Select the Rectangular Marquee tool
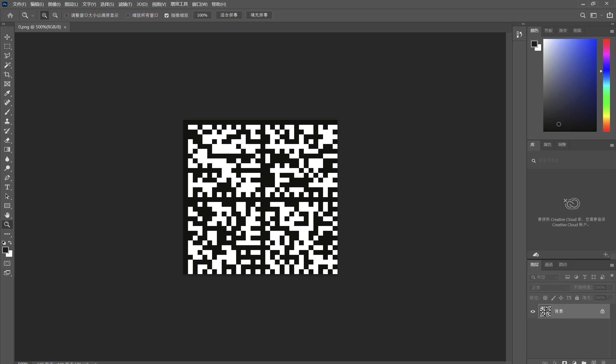 pos(7,46)
